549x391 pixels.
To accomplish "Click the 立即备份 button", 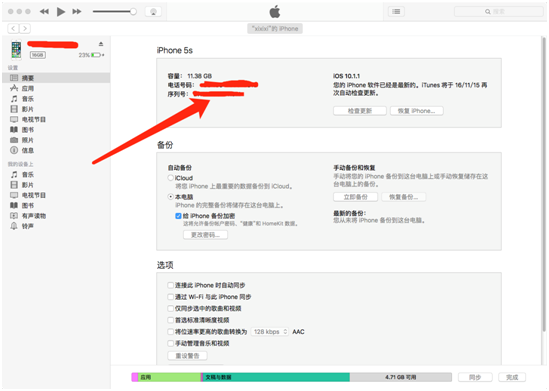I will [x=355, y=197].
